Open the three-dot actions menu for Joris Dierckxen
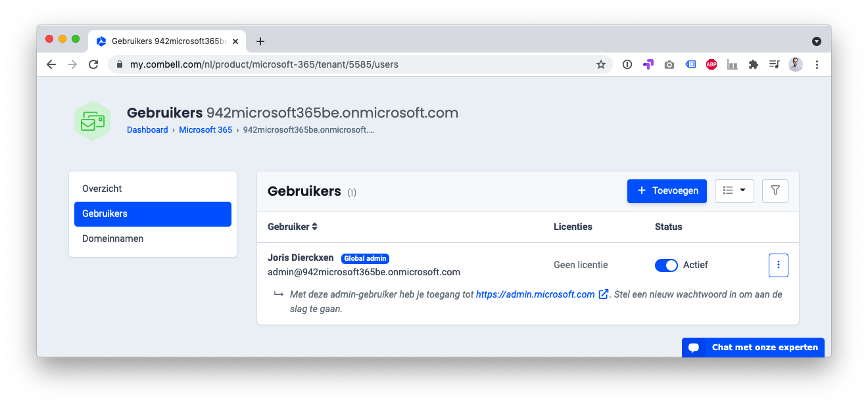 click(x=779, y=265)
